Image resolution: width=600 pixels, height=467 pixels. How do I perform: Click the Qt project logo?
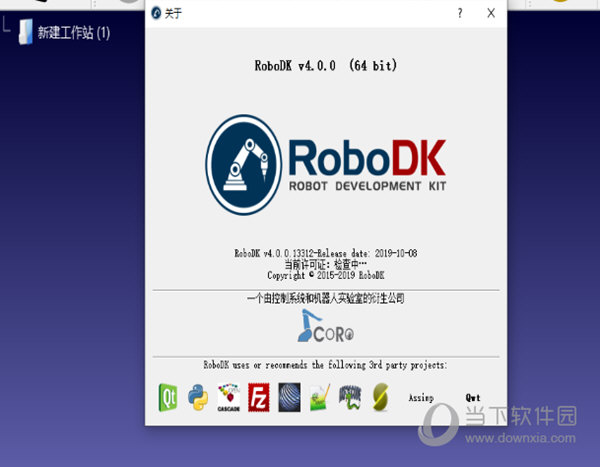pos(168,397)
